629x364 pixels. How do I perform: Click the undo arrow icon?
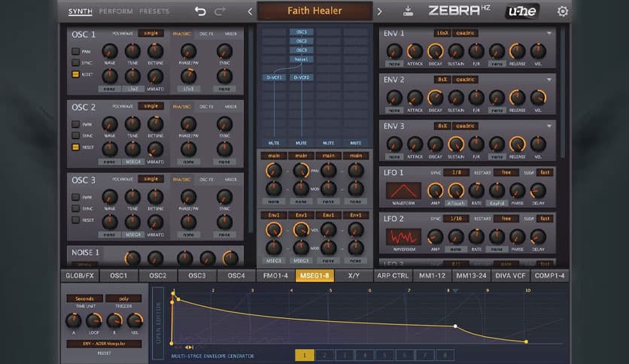pos(200,11)
